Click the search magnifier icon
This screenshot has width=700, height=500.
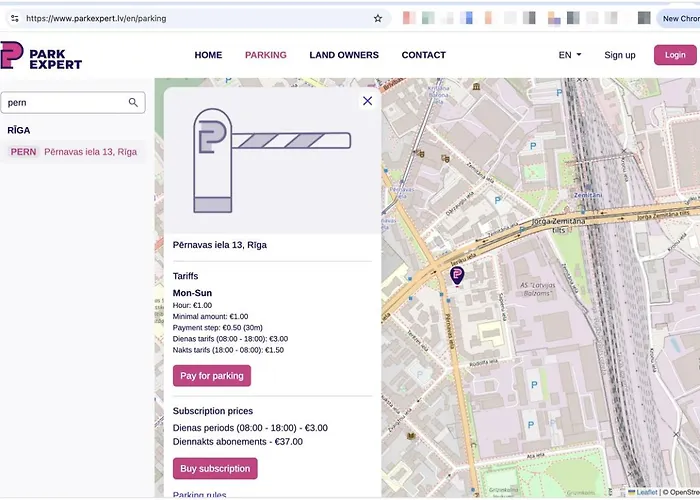tap(134, 103)
